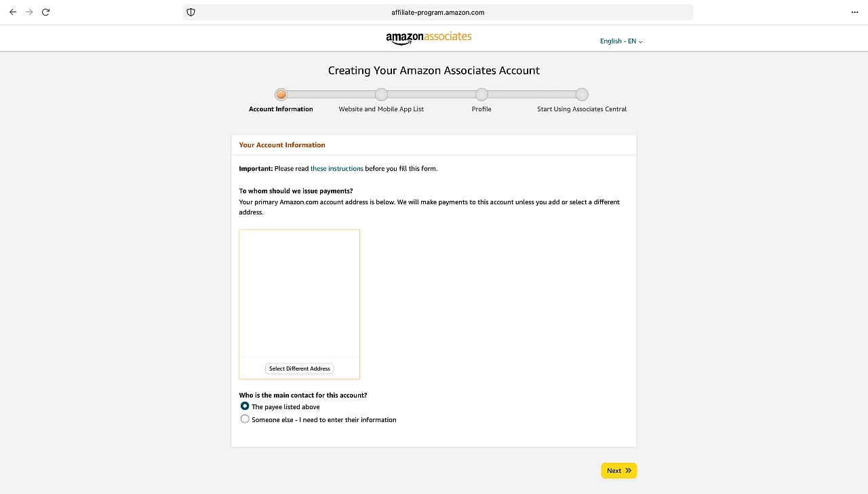The height and width of the screenshot is (494, 868).
Task: Select "Someone else" main contact option
Action: click(245, 419)
